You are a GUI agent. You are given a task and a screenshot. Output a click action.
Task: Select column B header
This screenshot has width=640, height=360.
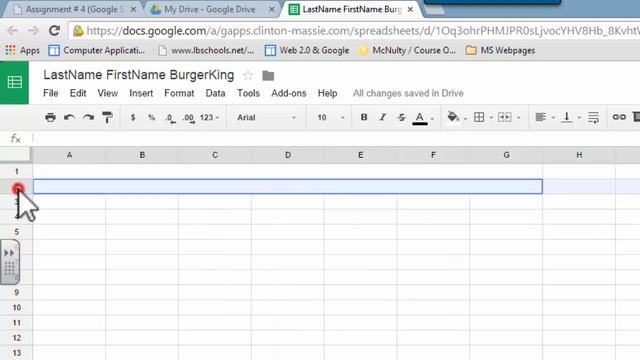[142, 155]
